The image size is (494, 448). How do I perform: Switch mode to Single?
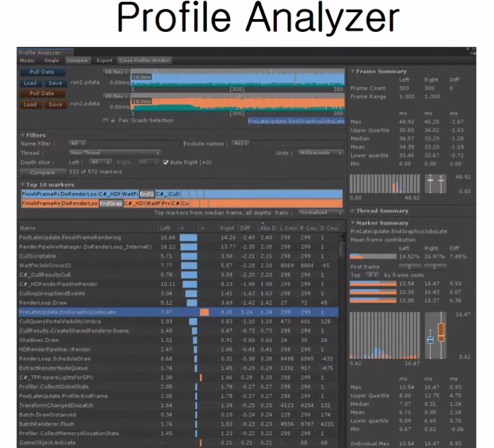(51, 61)
